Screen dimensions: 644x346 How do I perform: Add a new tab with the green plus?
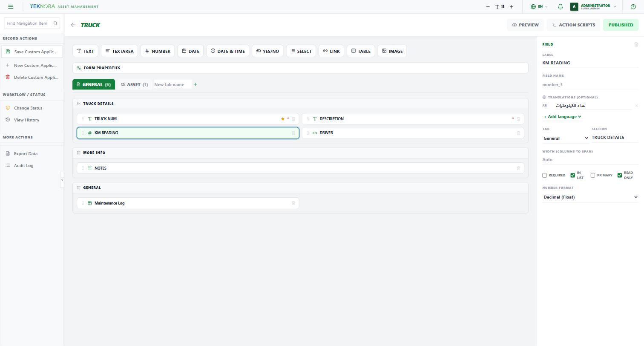(195, 84)
